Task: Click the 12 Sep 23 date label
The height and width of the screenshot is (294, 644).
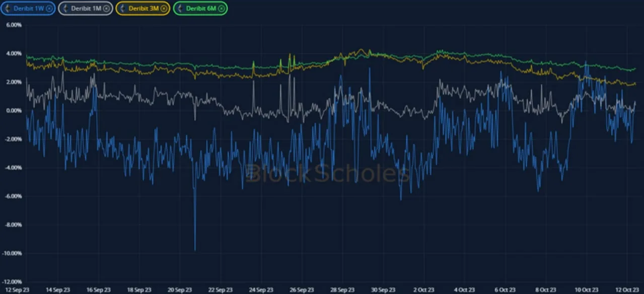Action: click(x=17, y=290)
